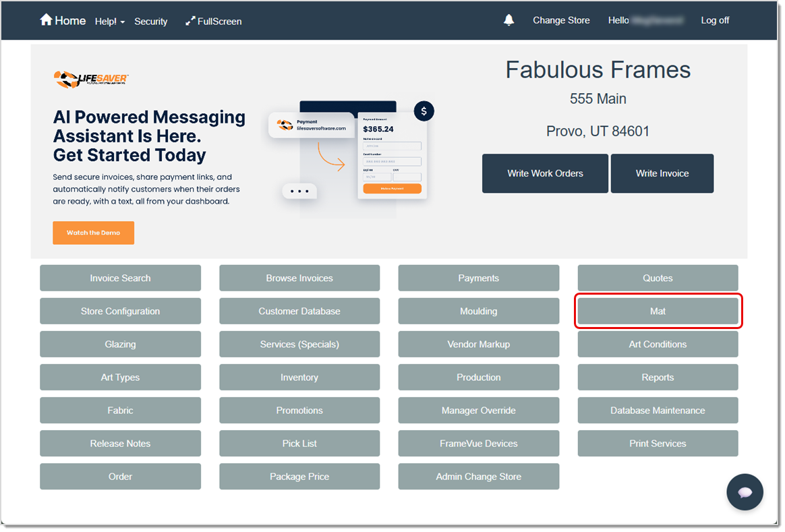Click Manager Override
785x532 pixels.
478,410
